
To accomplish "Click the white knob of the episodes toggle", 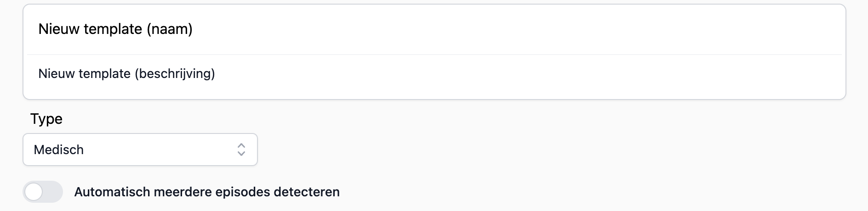I will click(34, 192).
